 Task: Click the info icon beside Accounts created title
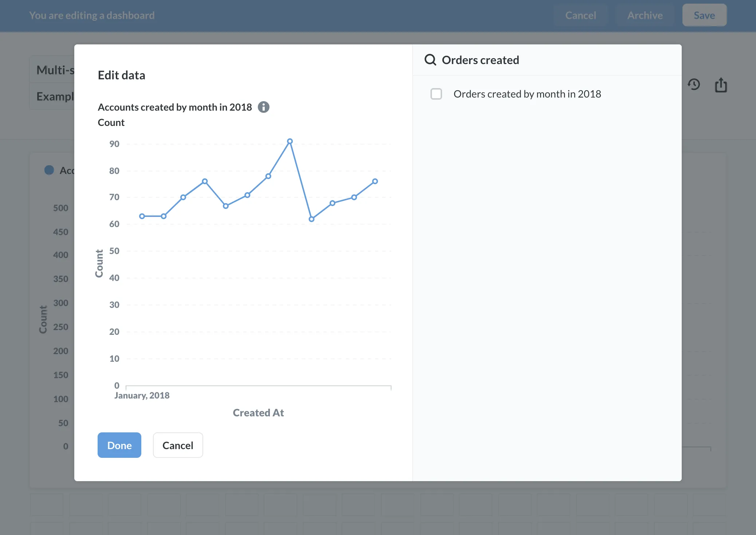coord(264,107)
